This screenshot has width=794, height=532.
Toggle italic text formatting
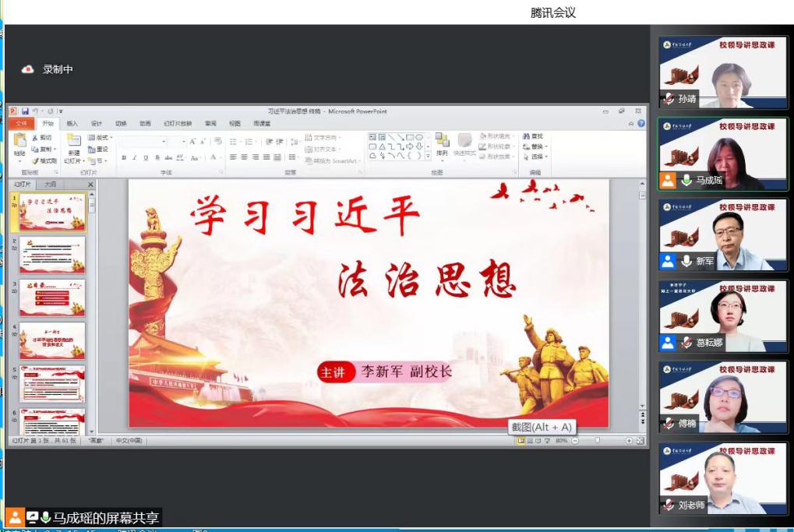coord(135,157)
